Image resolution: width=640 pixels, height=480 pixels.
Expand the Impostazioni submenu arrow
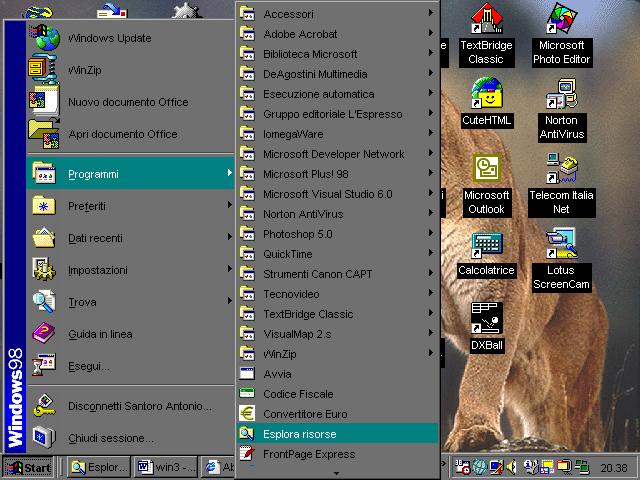point(229,269)
